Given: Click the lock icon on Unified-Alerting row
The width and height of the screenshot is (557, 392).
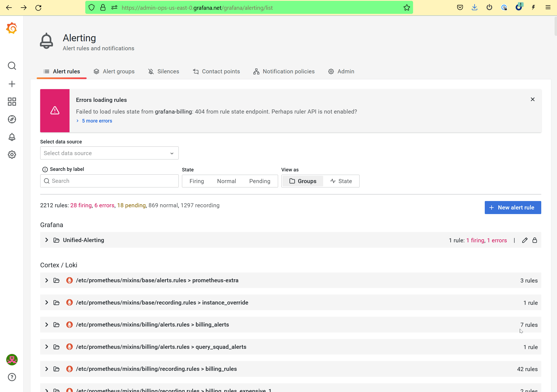Looking at the screenshot, I should click(x=534, y=240).
